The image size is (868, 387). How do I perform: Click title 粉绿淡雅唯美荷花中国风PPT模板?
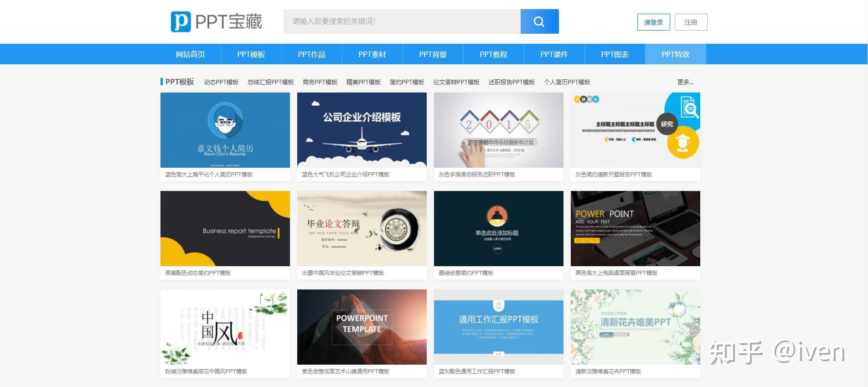pyautogui.click(x=206, y=372)
